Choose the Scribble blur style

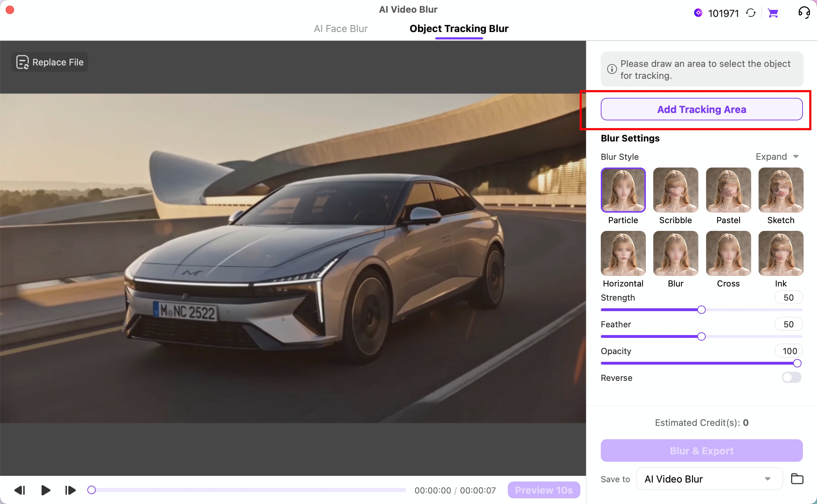pyautogui.click(x=675, y=190)
